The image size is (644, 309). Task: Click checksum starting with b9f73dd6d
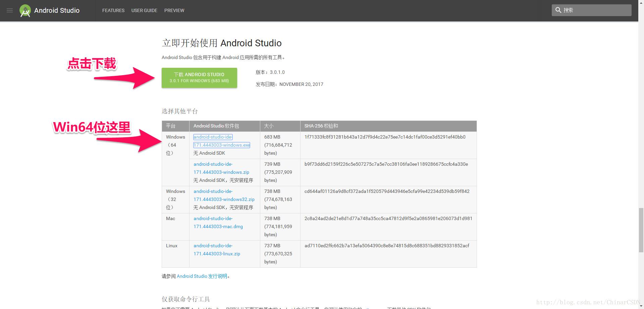pyautogui.click(x=386, y=164)
